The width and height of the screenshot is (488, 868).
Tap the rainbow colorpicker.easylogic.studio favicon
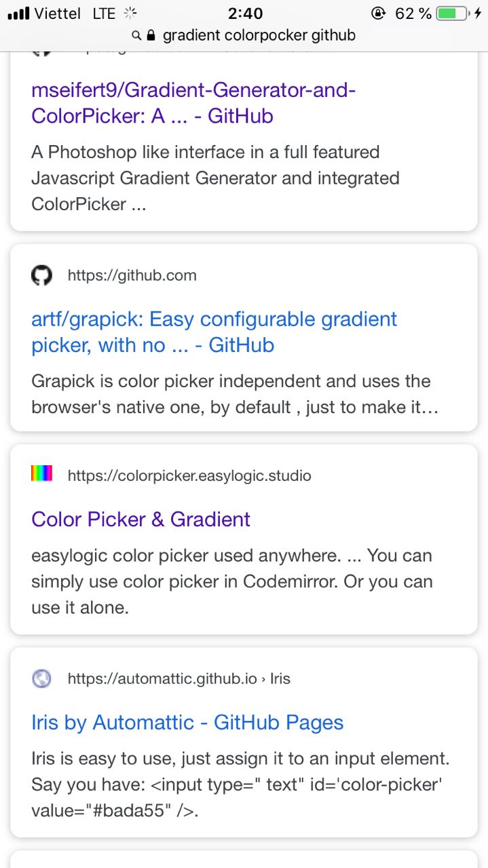[41, 473]
